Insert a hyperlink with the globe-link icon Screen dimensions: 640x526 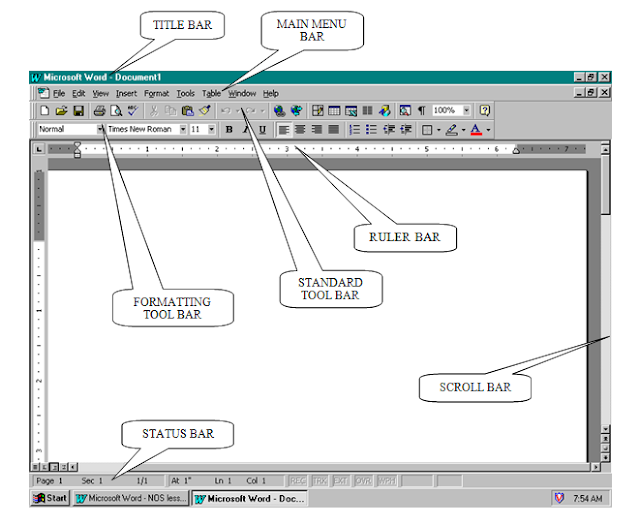(280, 111)
